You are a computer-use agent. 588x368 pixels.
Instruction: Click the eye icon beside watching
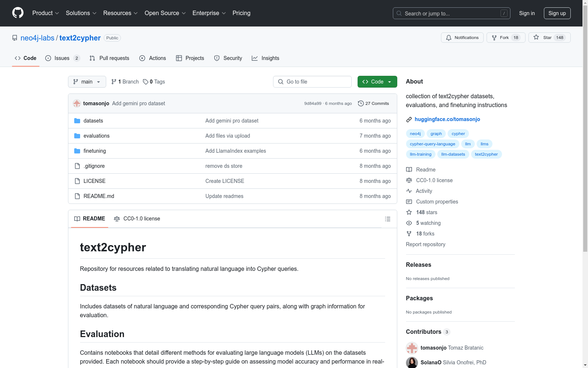[409, 223]
